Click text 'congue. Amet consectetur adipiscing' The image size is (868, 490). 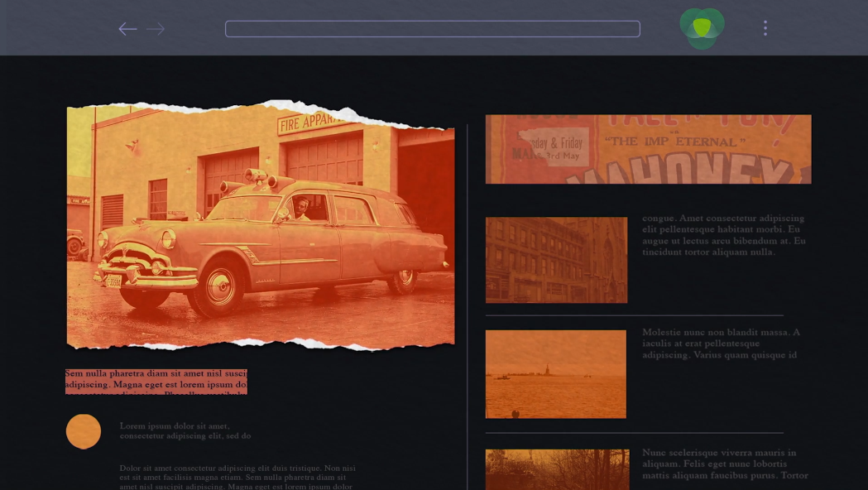coord(723,219)
